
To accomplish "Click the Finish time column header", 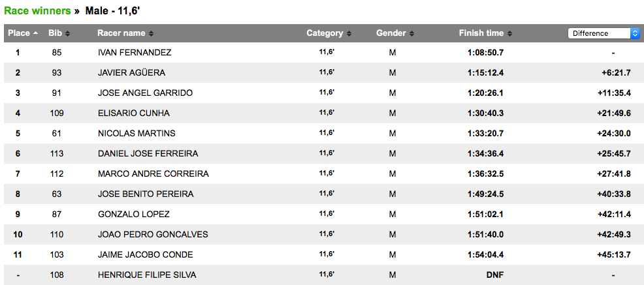I will click(x=481, y=33).
